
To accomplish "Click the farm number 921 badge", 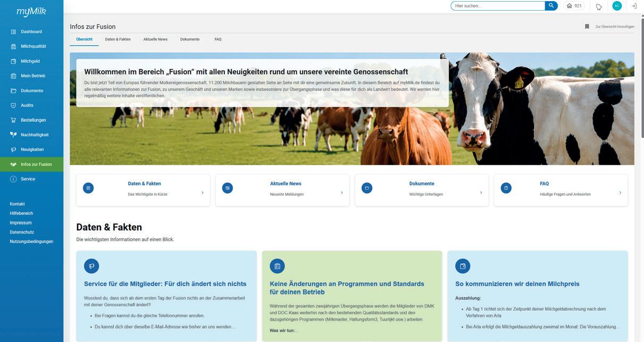I will click(x=574, y=6).
